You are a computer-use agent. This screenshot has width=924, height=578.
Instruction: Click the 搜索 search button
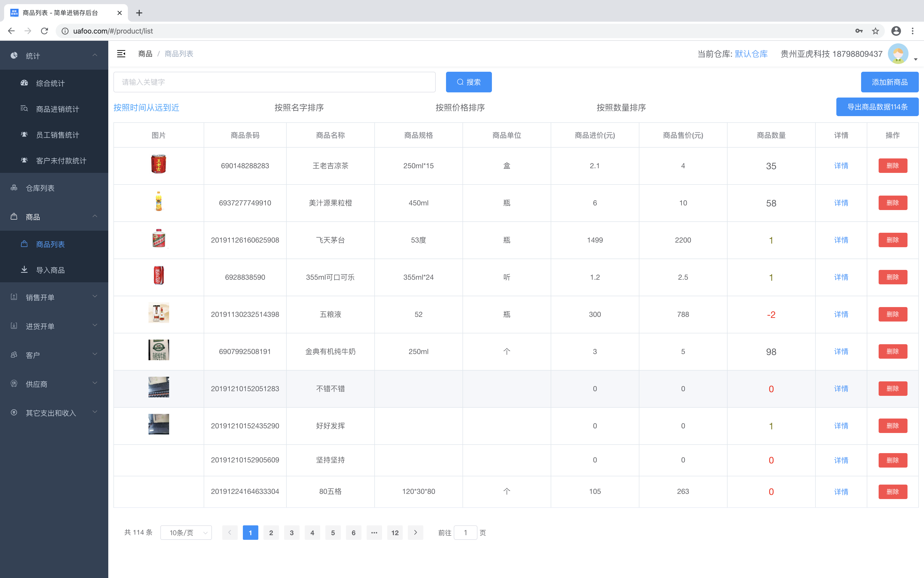(x=469, y=82)
